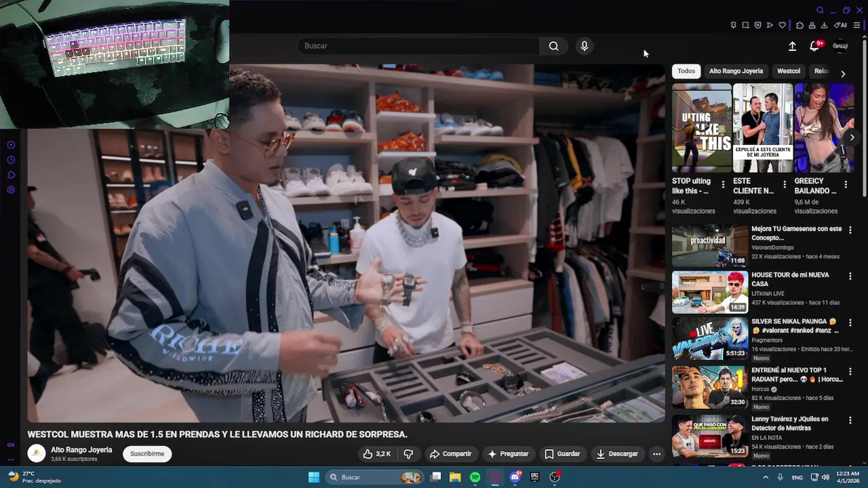Open options menu for 'ESTE CLIENTE N...' Short
Viewport: 868px width, 488px height.
pos(785,184)
